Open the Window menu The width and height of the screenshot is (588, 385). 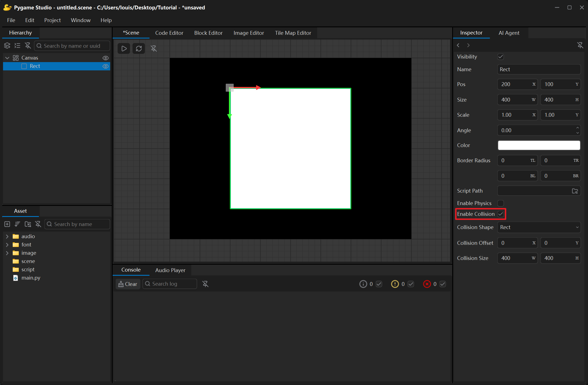[81, 20]
